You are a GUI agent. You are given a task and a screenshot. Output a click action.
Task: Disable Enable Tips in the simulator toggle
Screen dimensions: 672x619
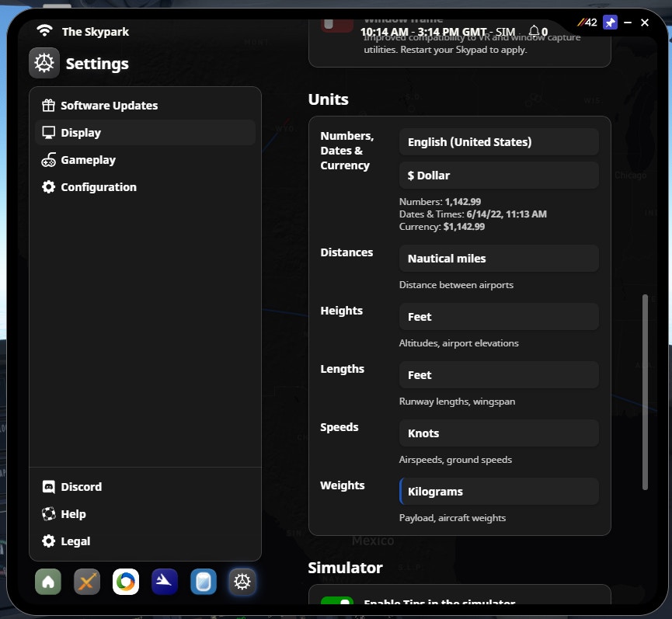click(x=337, y=603)
